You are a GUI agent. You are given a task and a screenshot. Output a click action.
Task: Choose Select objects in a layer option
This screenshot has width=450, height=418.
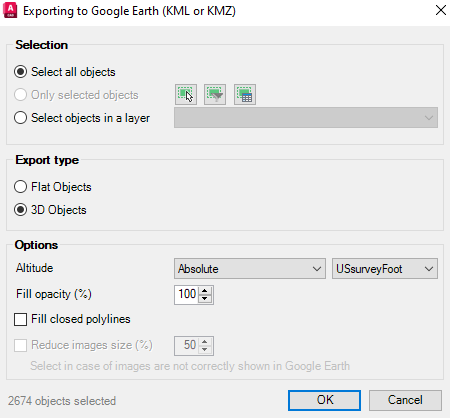point(21,118)
